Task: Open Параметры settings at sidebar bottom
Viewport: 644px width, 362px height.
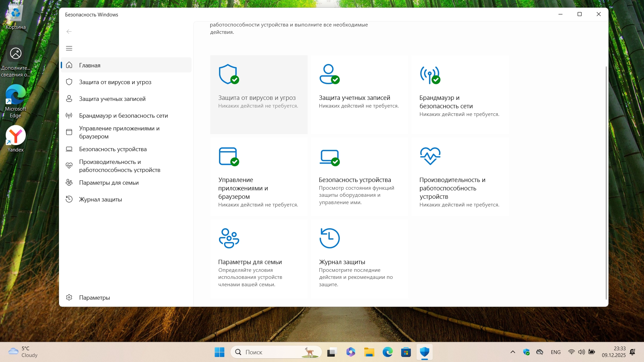Action: click(x=94, y=298)
